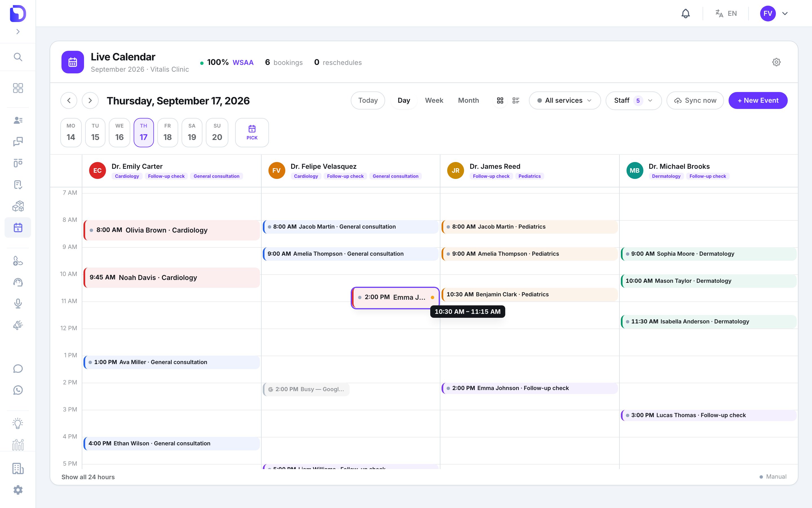812x508 pixels.
Task: Switch to list layout view icon
Action: point(516,100)
